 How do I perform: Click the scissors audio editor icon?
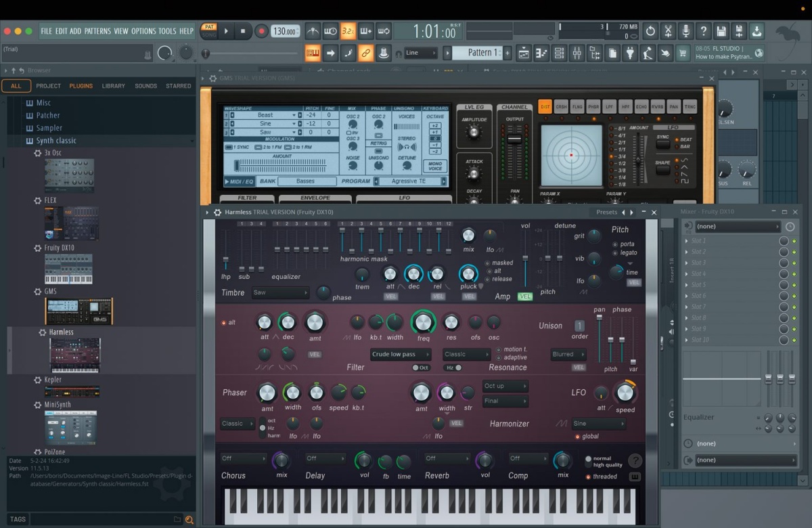coord(668,31)
